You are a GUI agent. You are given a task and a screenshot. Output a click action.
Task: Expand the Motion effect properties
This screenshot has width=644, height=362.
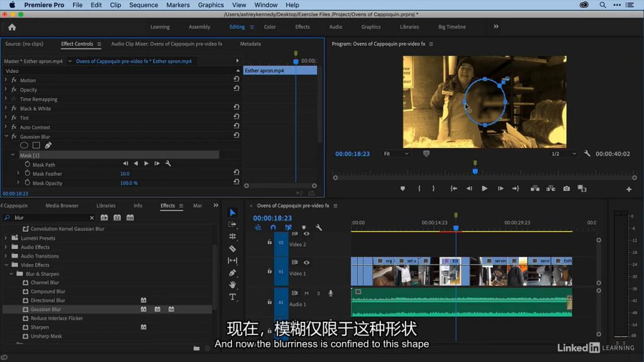(x=6, y=80)
